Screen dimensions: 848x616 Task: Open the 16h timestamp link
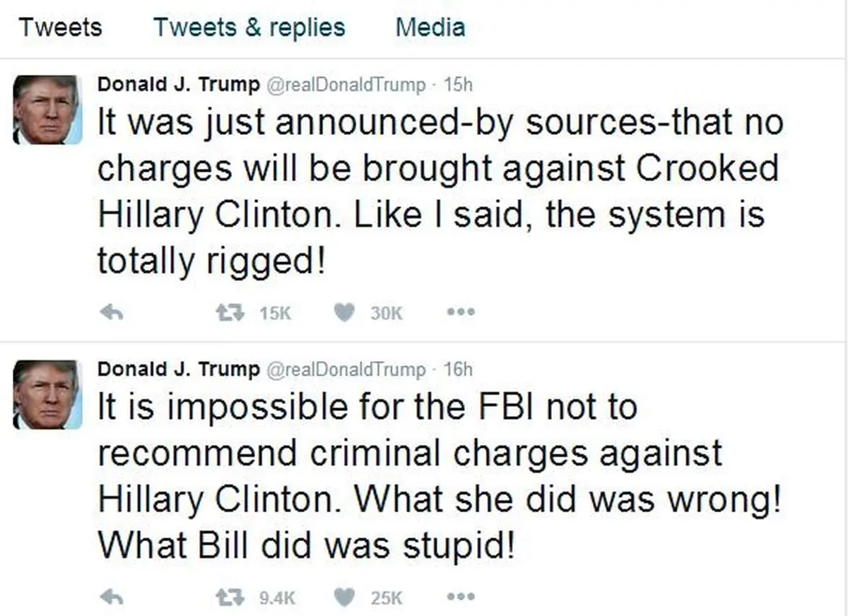tap(457, 369)
